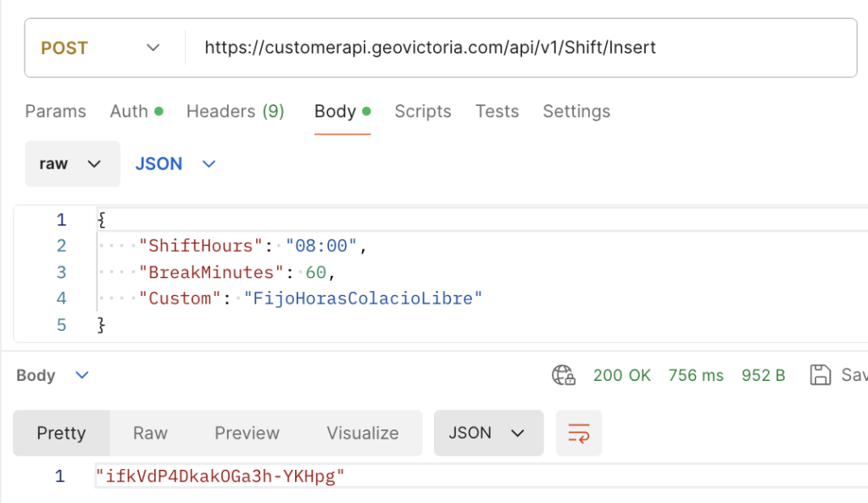Switch to the Params tab
This screenshot has width=868, height=503.
click(55, 111)
